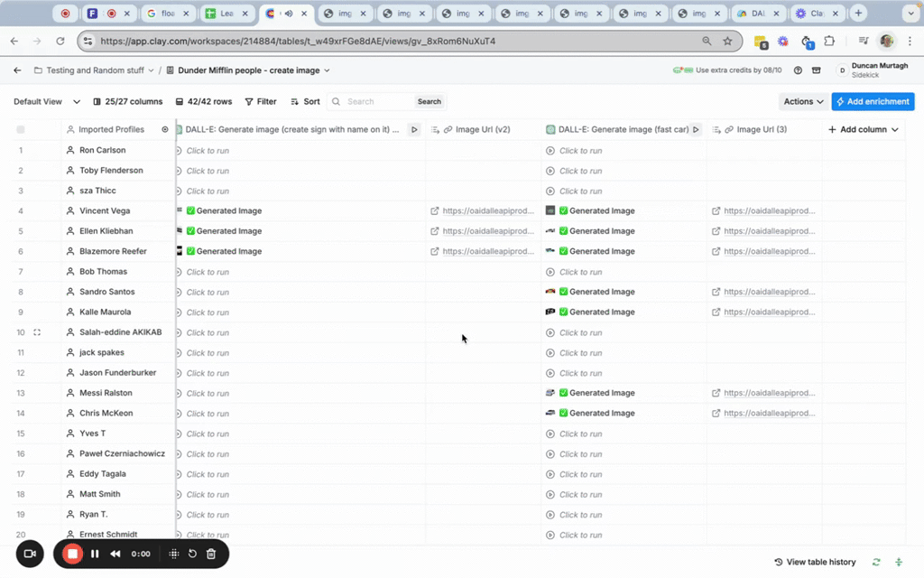Click the back arrow next to Testing and Random stuff

pos(17,70)
